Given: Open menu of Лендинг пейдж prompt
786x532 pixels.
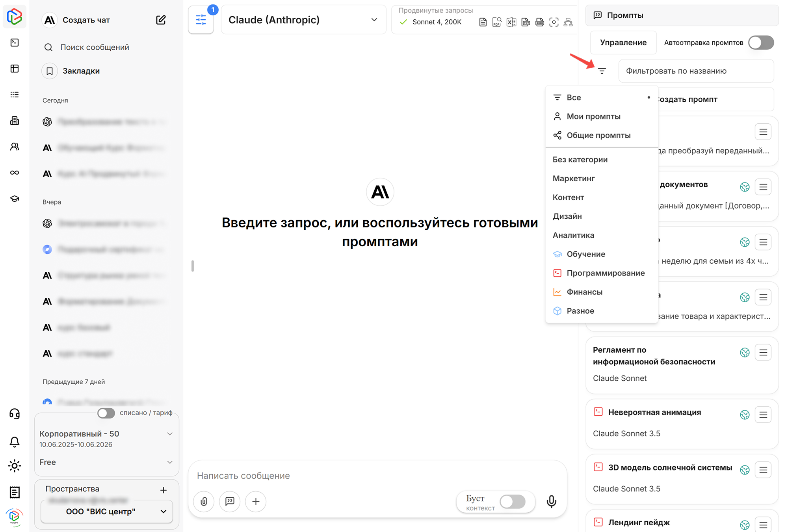Looking at the screenshot, I should coord(763,525).
